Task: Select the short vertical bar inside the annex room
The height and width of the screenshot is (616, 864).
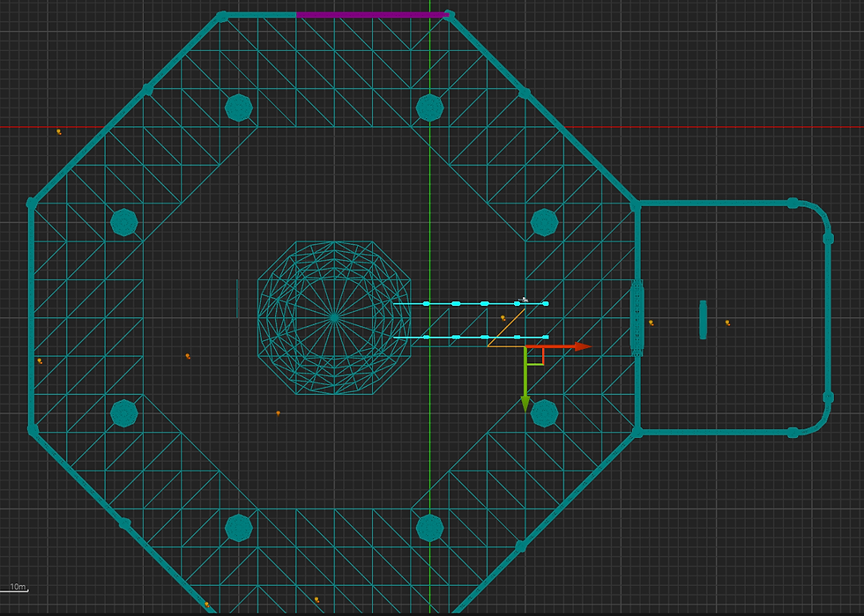Action: click(x=704, y=320)
